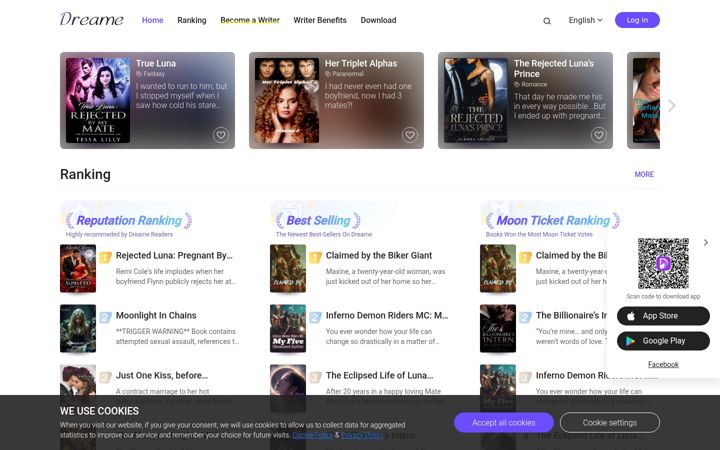Image resolution: width=720 pixels, height=450 pixels.
Task: Open the search magnifier icon
Action: [x=546, y=21]
